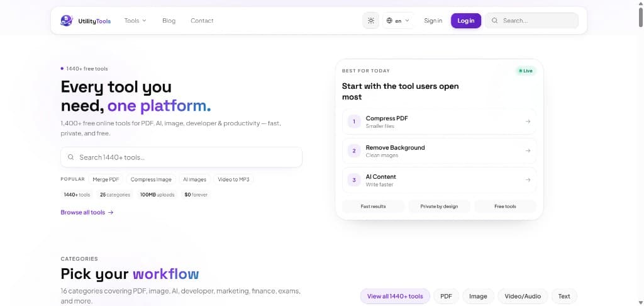
Task: Open the globe language selector
Action: click(398, 21)
